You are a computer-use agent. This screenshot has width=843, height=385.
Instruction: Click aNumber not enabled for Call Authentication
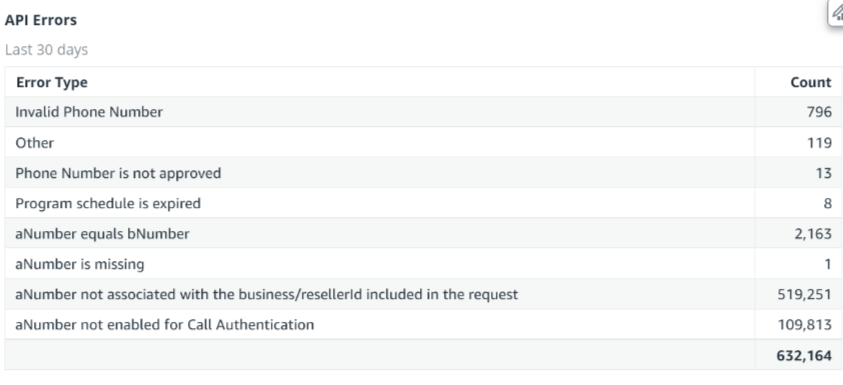click(x=165, y=325)
